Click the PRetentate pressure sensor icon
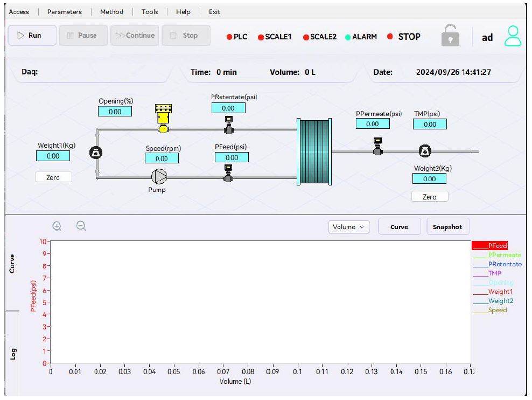The image size is (532, 400). point(229,125)
